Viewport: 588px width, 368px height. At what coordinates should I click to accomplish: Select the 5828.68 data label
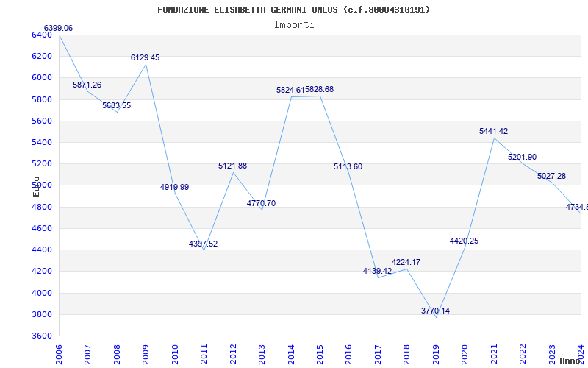pos(320,89)
